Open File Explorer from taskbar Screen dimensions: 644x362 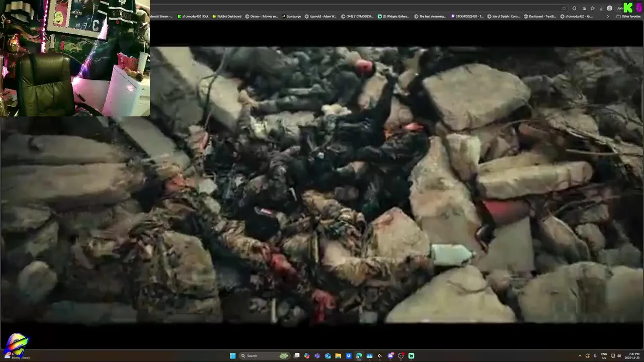point(338,355)
